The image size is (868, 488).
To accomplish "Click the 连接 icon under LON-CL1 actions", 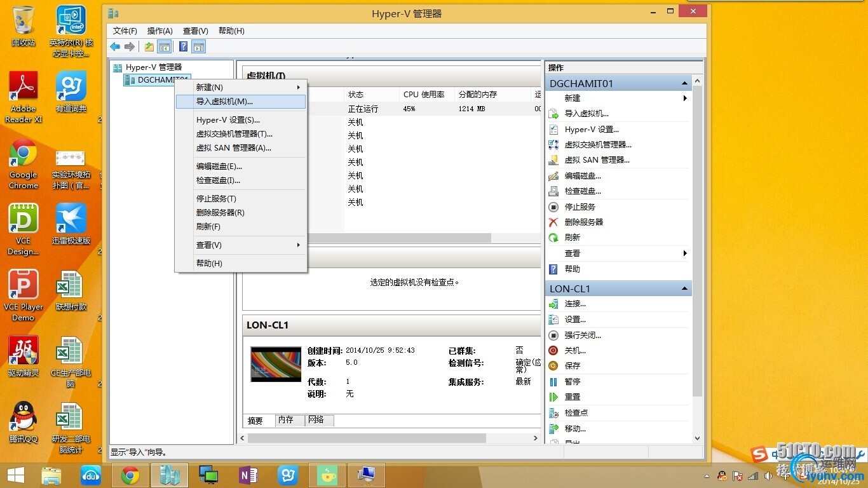I will click(x=553, y=304).
